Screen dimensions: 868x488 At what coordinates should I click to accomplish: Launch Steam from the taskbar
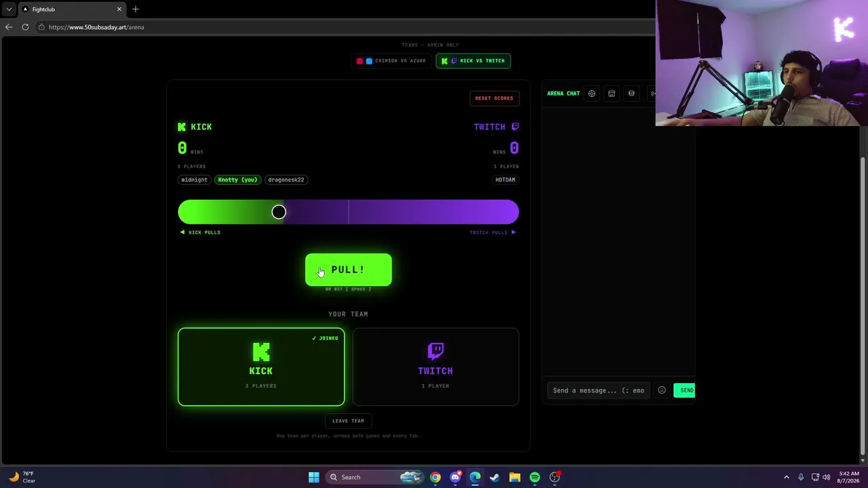point(495,477)
